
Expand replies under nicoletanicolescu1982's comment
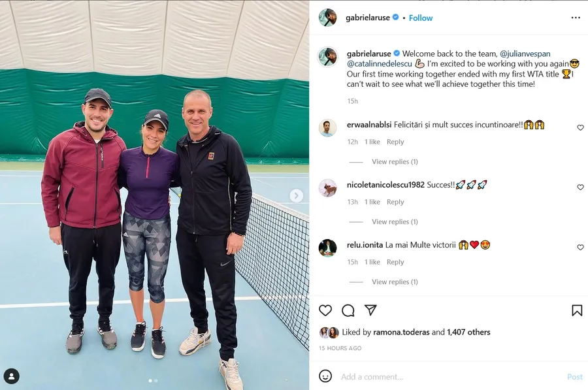[395, 221]
